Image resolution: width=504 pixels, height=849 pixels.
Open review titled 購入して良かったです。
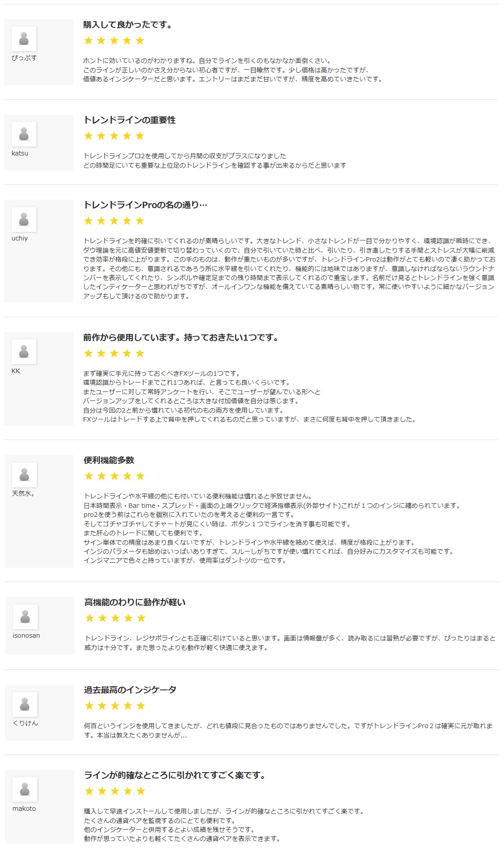[128, 25]
